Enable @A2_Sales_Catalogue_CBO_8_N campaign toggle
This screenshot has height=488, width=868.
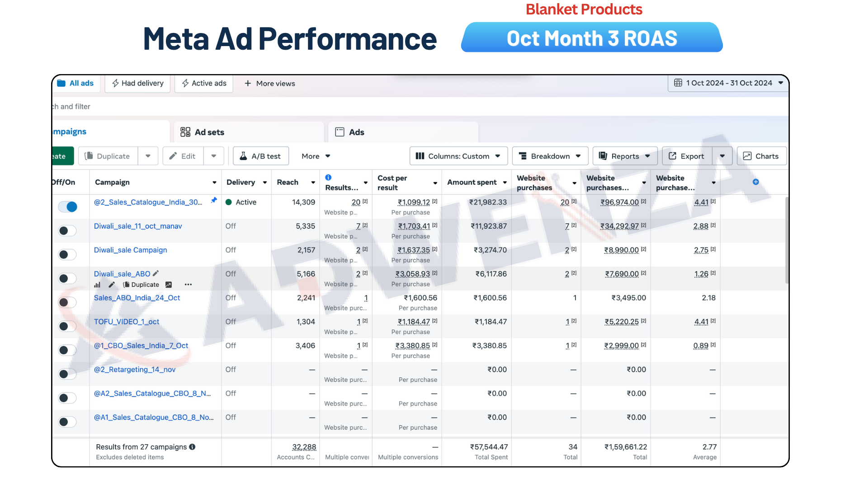[x=67, y=398]
